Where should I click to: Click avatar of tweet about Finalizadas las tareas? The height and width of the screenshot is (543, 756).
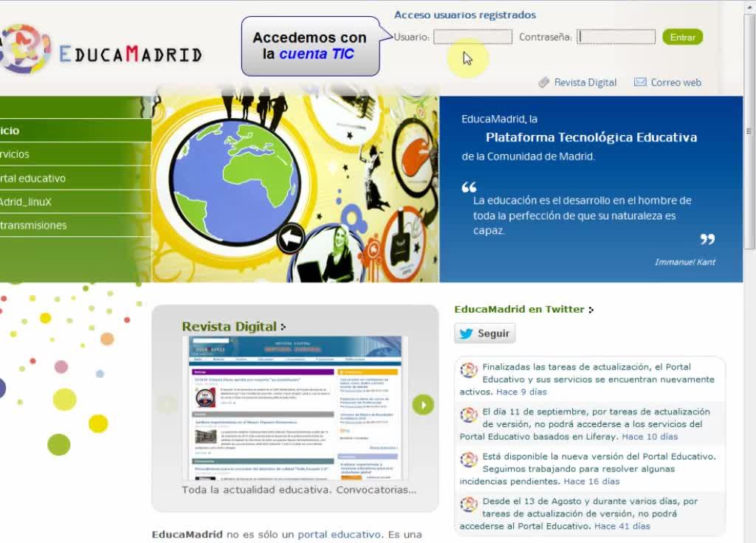point(469,370)
